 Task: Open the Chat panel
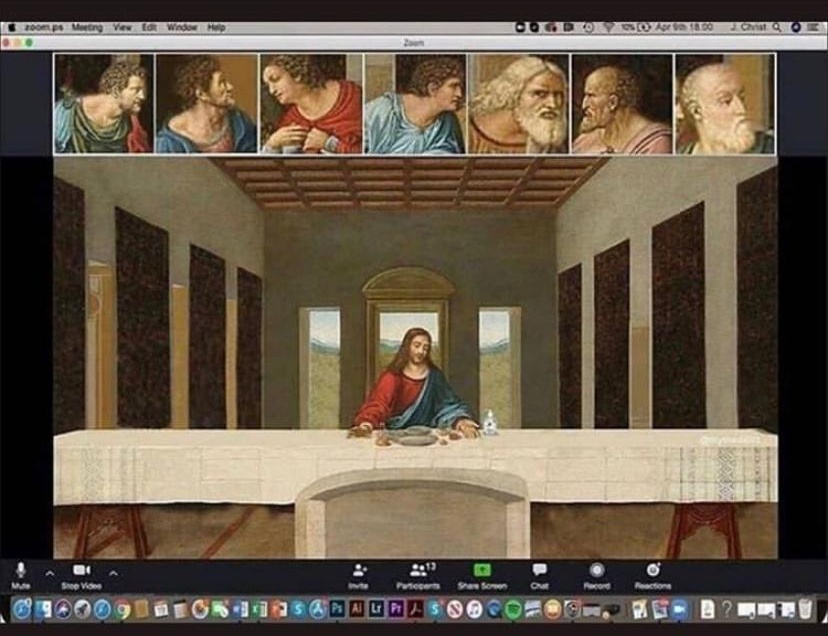[539, 576]
